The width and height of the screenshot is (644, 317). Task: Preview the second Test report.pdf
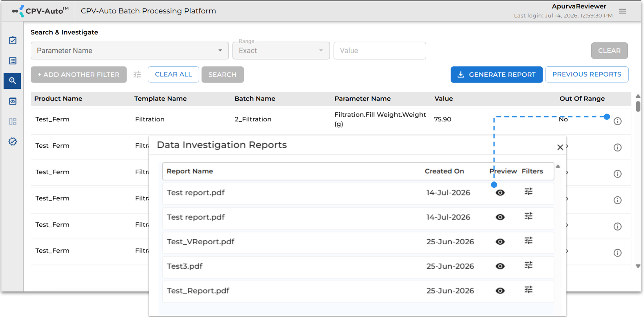500,217
